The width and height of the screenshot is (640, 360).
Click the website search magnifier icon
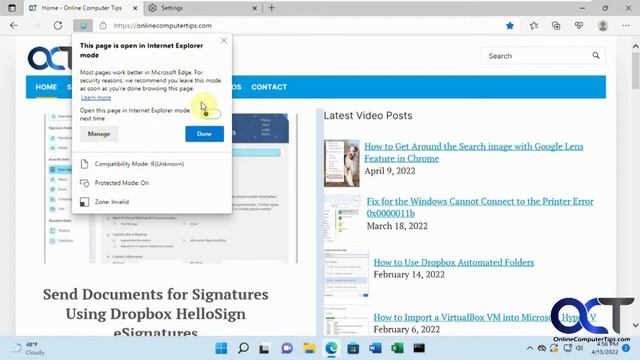596,56
